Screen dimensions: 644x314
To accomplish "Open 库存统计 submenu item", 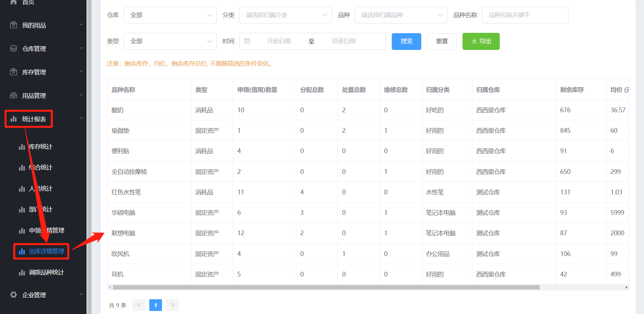I will 41,147.
